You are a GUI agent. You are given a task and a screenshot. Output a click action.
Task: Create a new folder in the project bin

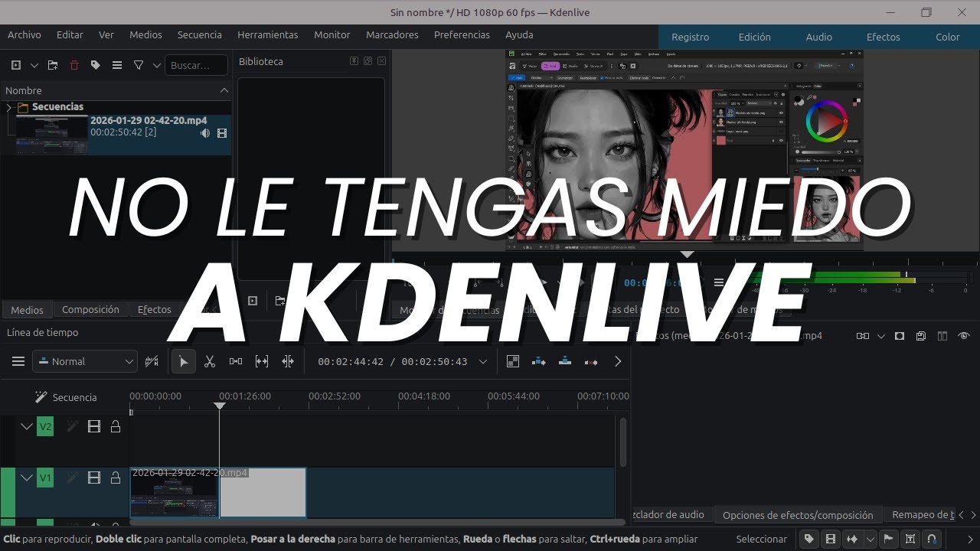(53, 66)
